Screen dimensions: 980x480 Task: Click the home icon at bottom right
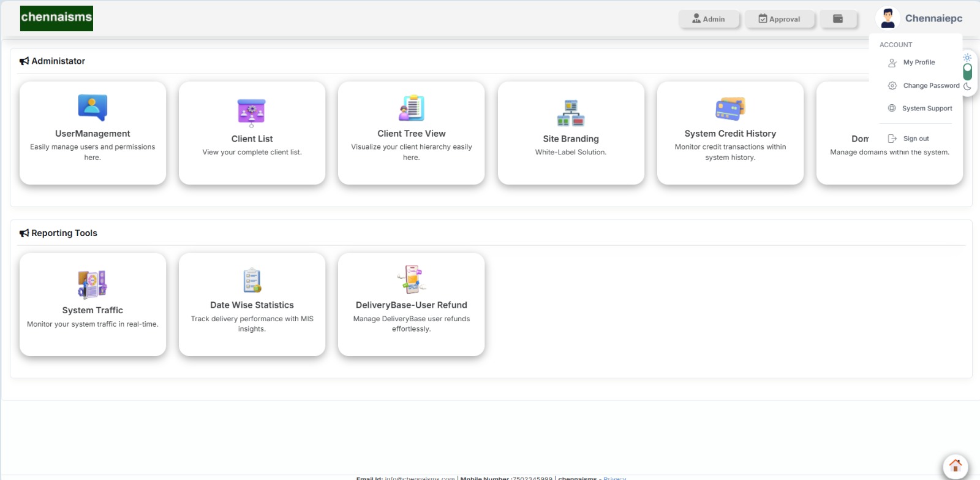click(955, 466)
